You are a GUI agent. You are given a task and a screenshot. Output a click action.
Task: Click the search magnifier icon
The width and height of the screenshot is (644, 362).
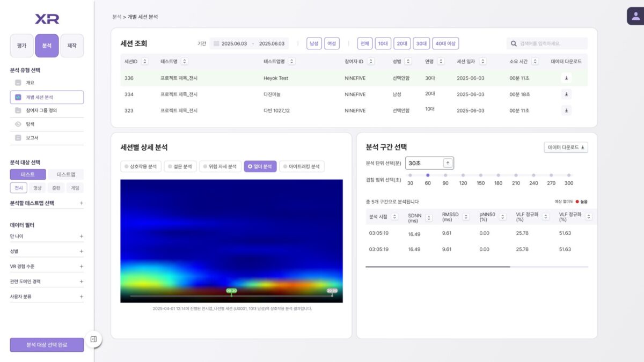coord(514,43)
